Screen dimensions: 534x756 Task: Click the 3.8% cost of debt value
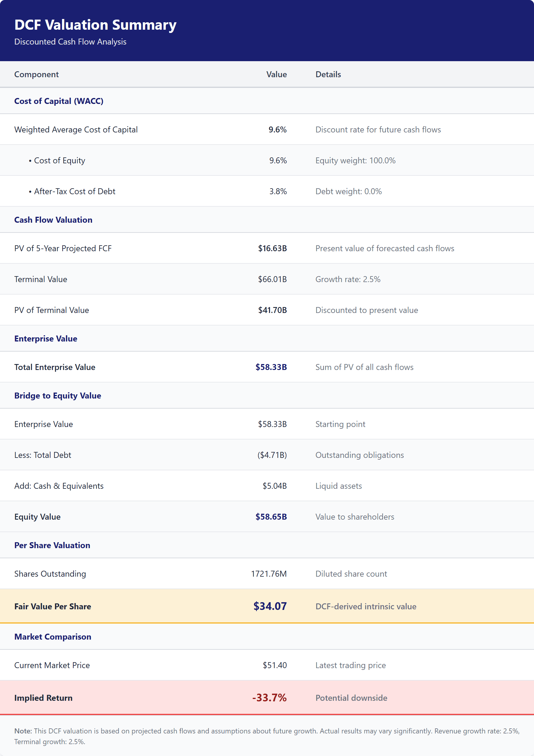coord(278,192)
